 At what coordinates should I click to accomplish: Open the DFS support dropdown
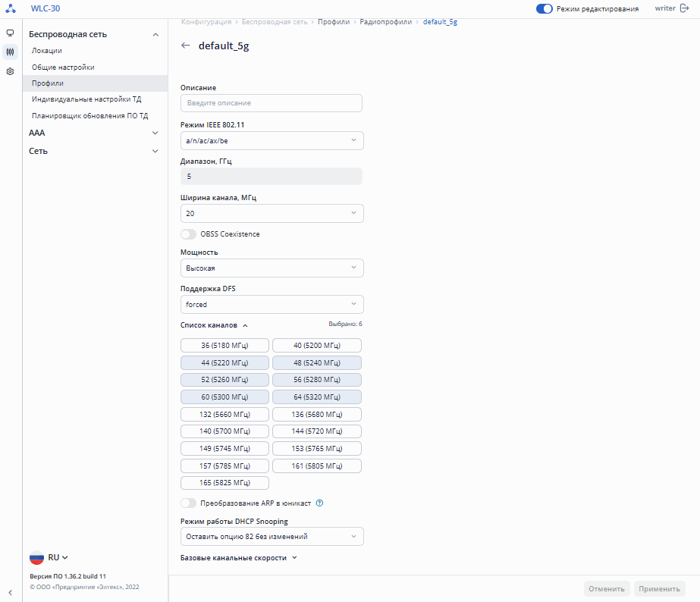coord(272,304)
